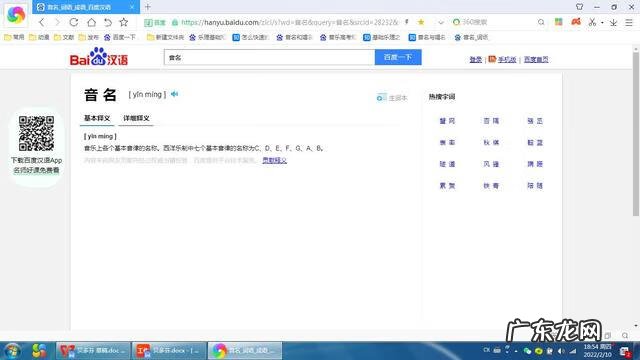This screenshot has height=360, width=640.
Task: Select the 详细释义 tab
Action: pyautogui.click(x=136, y=118)
